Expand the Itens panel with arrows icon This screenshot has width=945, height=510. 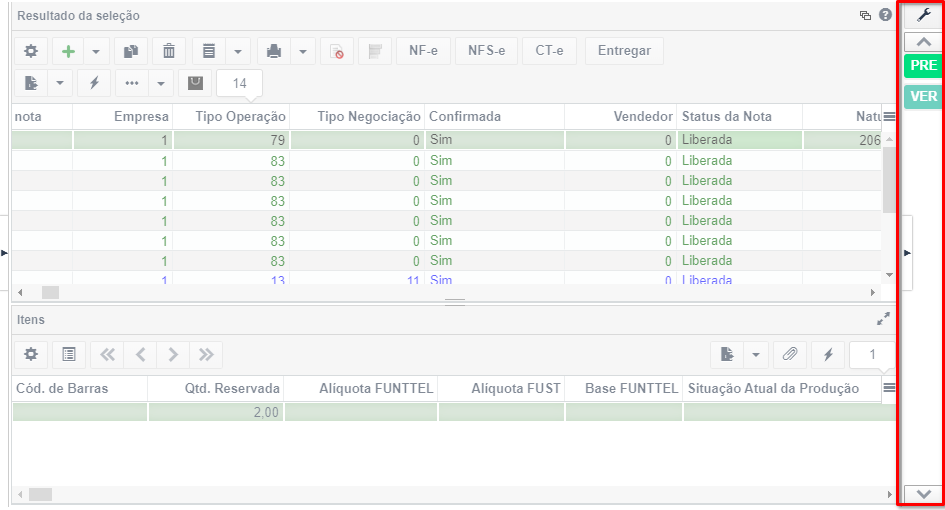(884, 319)
